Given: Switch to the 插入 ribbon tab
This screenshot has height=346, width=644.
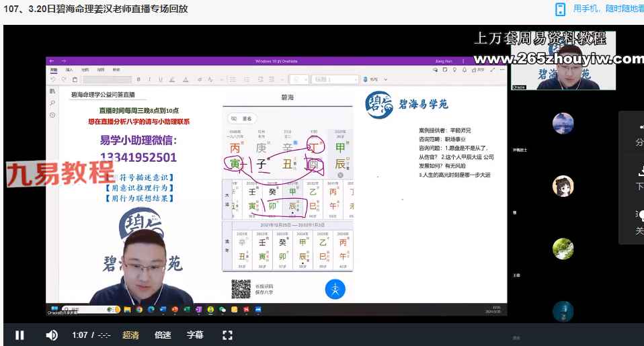Looking at the screenshot, I should pyautogui.click(x=69, y=69).
